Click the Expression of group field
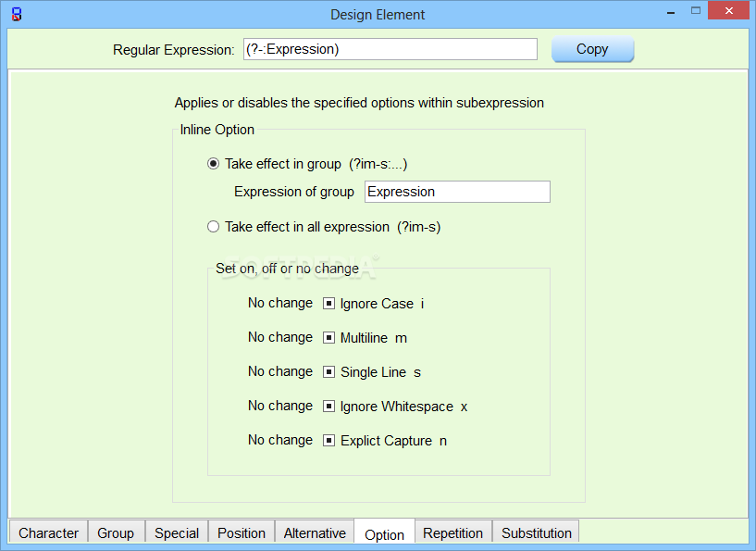 [457, 192]
